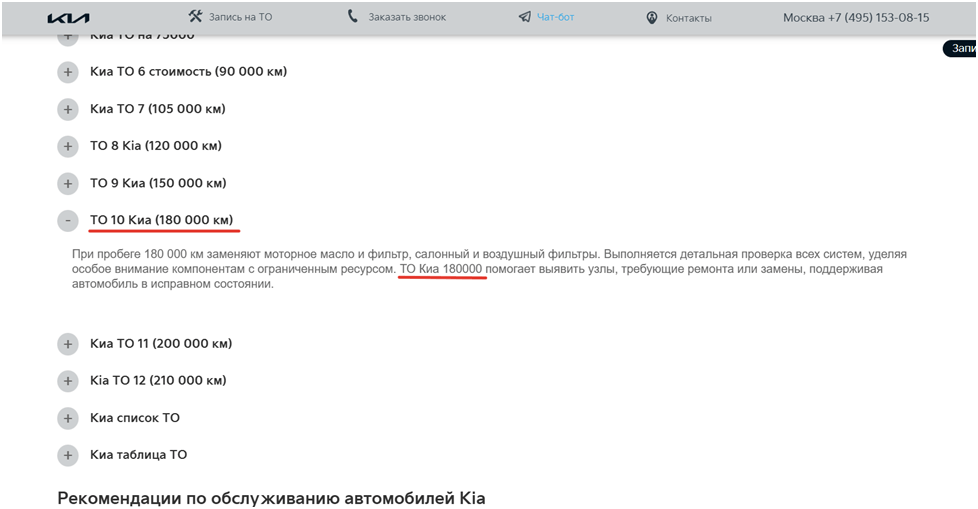Click title Киа таблица ТО

click(138, 454)
